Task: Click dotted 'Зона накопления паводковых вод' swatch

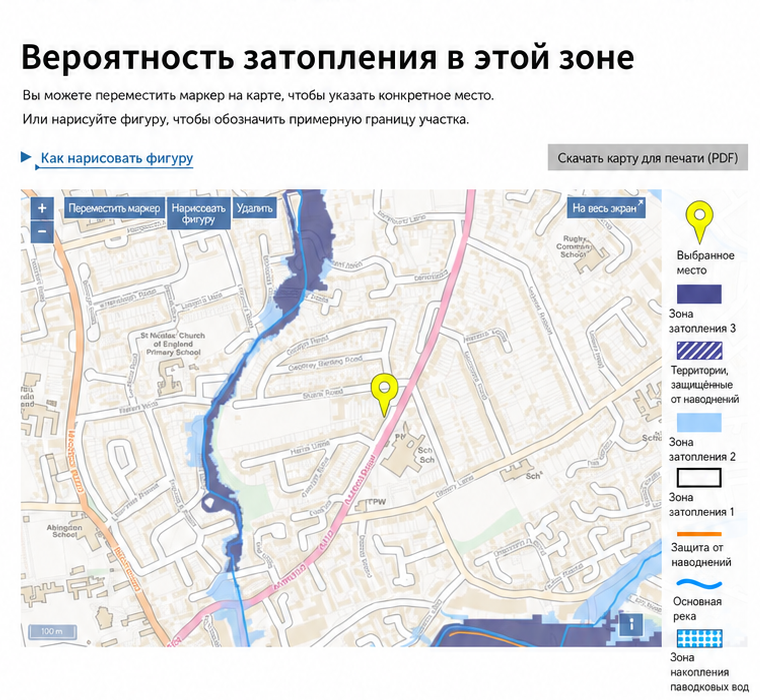Action: tap(699, 638)
